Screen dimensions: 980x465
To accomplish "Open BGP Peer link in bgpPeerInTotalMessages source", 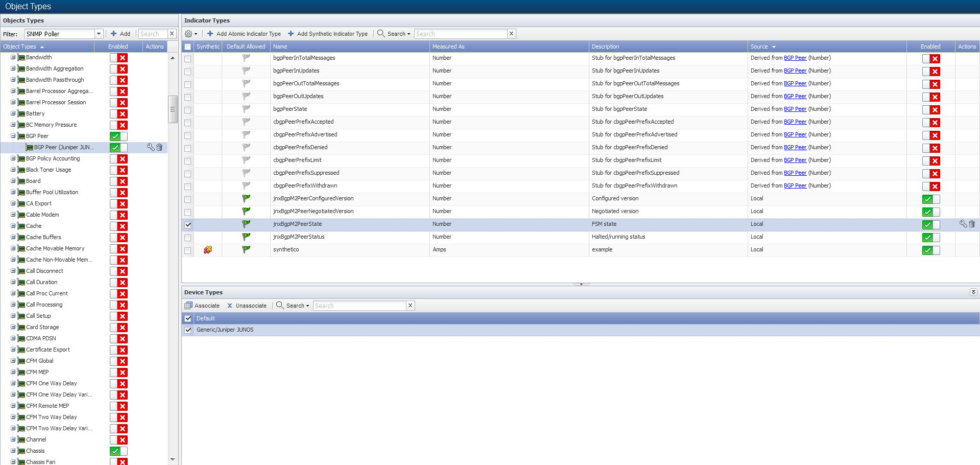I will coord(795,58).
